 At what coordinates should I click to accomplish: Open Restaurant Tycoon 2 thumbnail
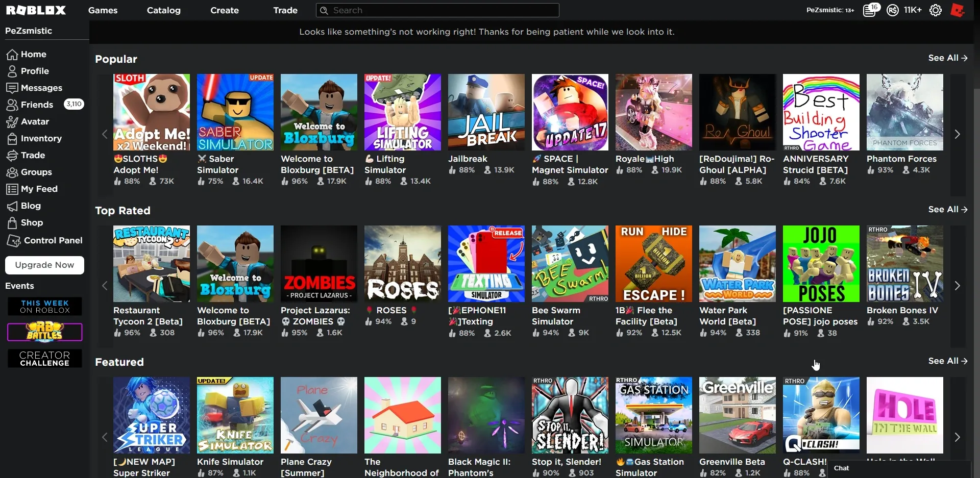point(152,264)
